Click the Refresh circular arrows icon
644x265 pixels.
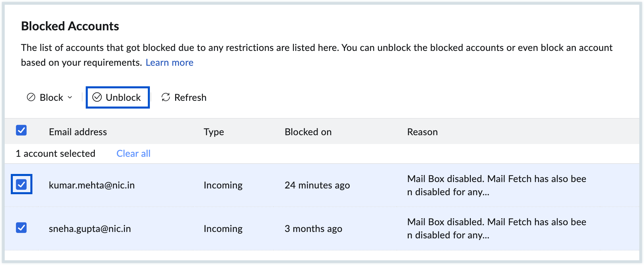coord(166,97)
